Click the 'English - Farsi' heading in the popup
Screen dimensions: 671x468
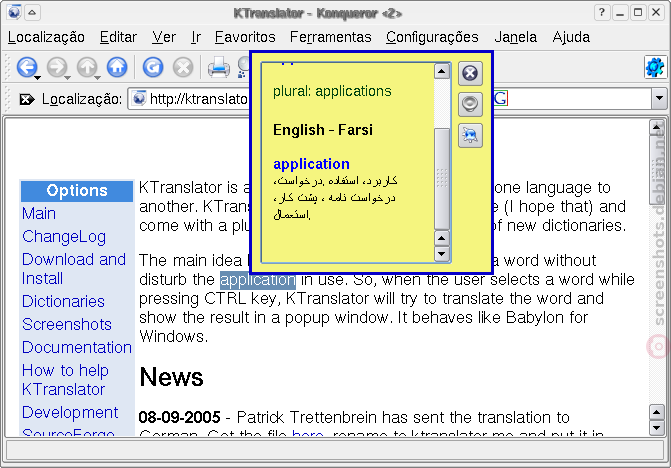point(323,130)
